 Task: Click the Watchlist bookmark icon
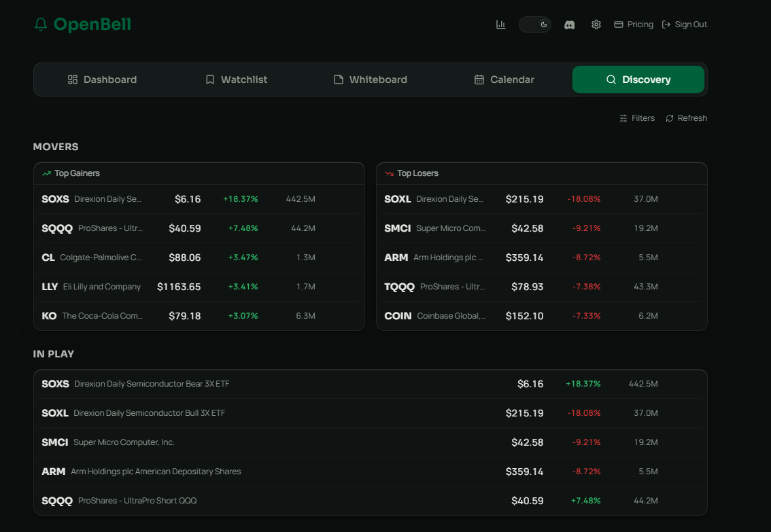[x=210, y=79]
